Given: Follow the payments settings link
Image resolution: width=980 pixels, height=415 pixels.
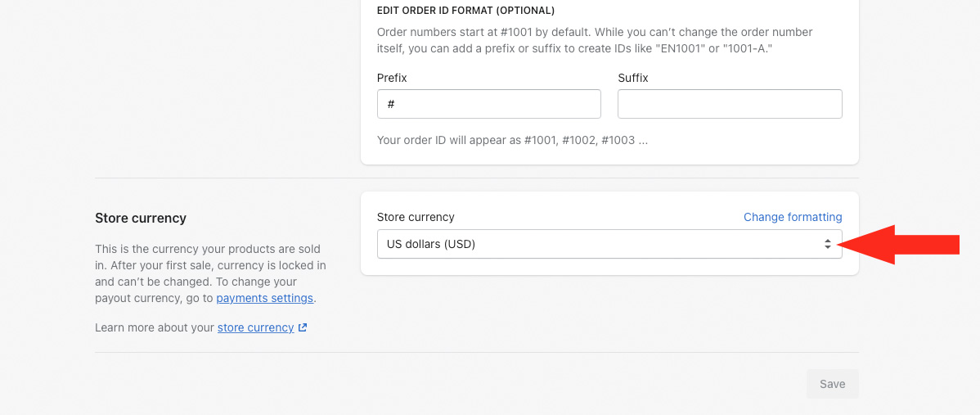Looking at the screenshot, I should click(264, 298).
